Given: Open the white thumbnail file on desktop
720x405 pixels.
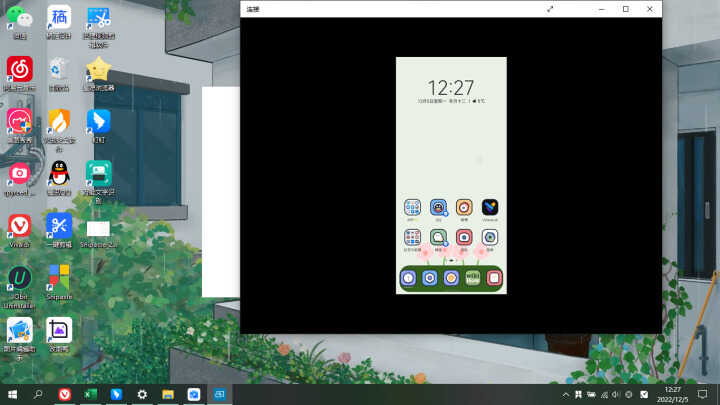Looking at the screenshot, I should [x=99, y=234].
